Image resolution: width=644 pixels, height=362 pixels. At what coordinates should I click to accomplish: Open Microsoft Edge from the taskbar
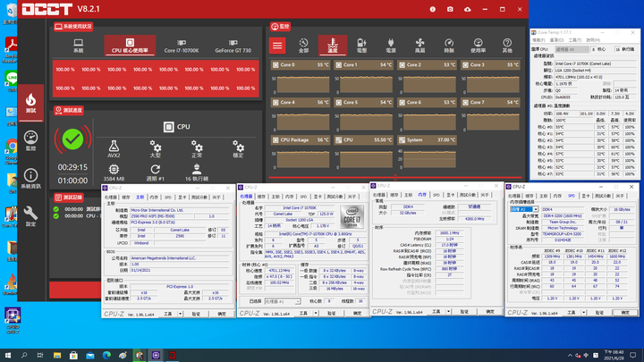[106, 356]
